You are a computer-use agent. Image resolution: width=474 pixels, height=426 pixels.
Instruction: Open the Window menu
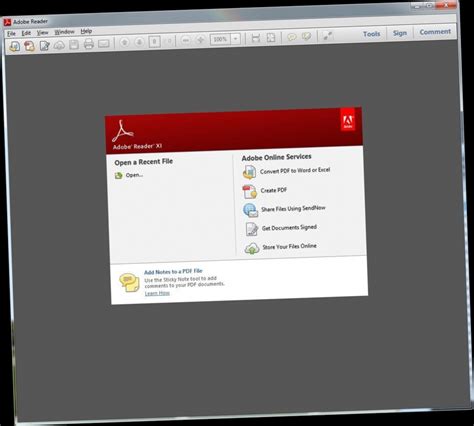(64, 32)
